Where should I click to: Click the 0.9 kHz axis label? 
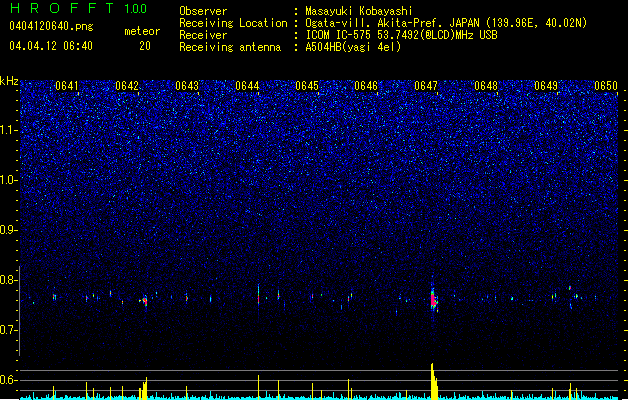[x=8, y=230]
